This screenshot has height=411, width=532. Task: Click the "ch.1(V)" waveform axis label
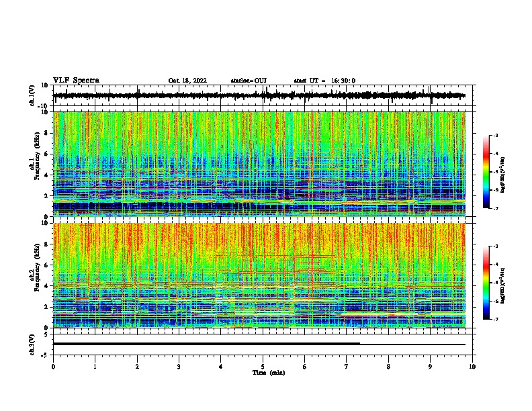click(x=32, y=96)
